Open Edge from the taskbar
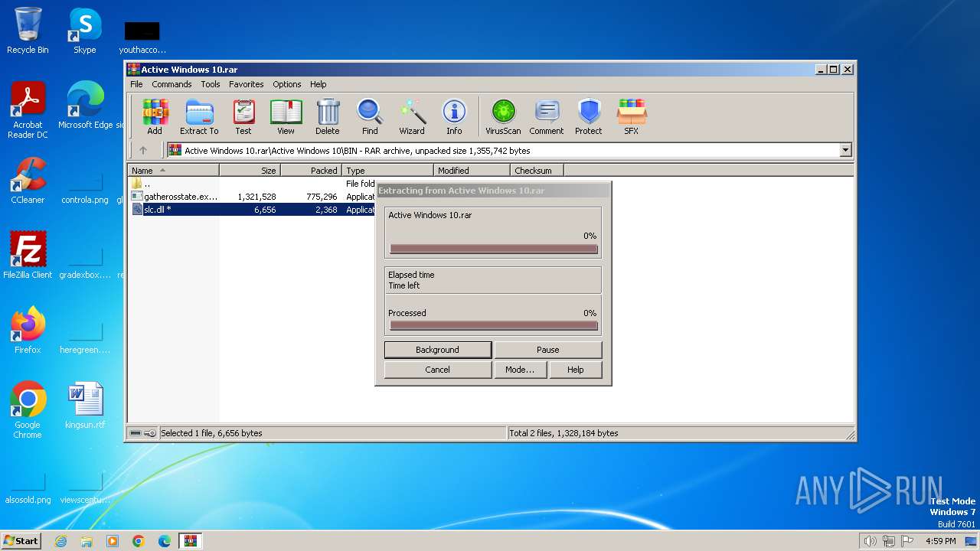 pos(165,541)
